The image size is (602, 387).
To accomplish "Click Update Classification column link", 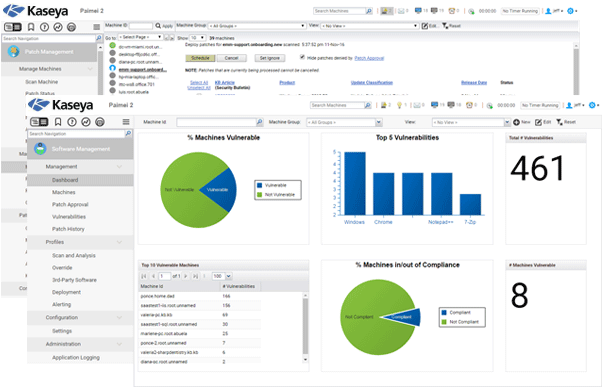I will [372, 83].
